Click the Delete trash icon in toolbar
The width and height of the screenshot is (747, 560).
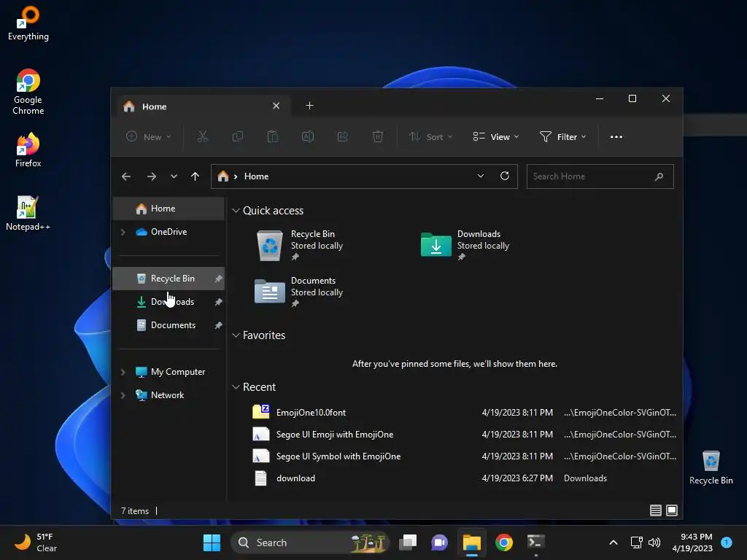[378, 136]
